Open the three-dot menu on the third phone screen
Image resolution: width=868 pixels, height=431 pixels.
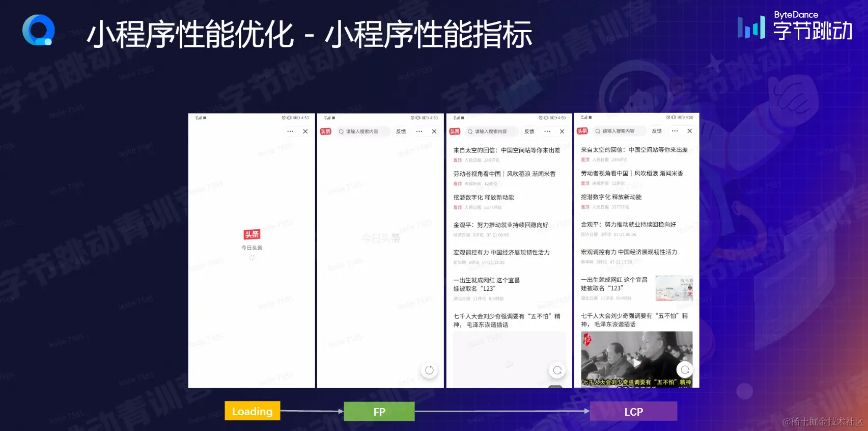point(547,131)
